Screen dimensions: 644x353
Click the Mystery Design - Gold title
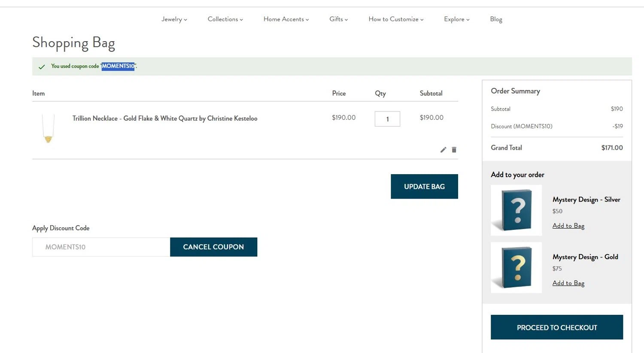click(585, 257)
